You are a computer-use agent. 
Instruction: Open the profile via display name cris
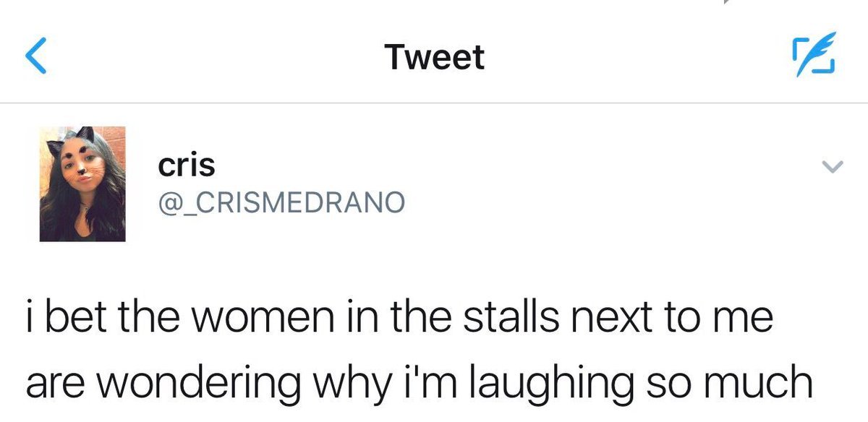[187, 165]
